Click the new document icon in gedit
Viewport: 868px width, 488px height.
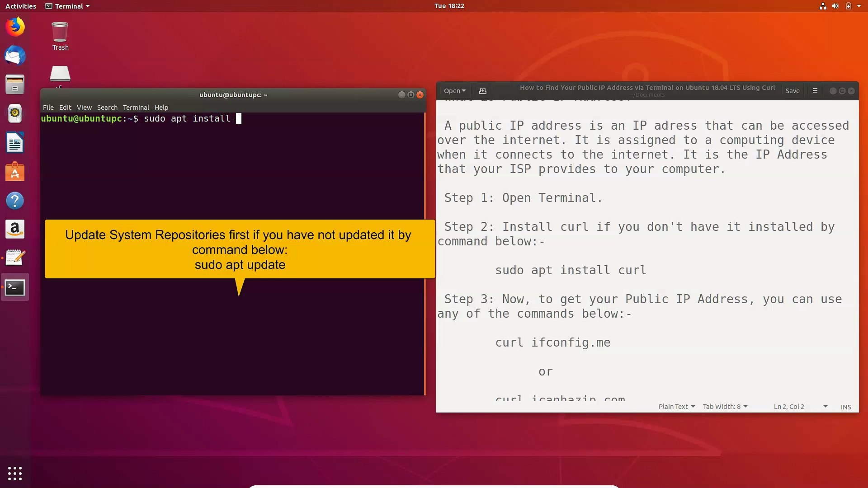482,91
